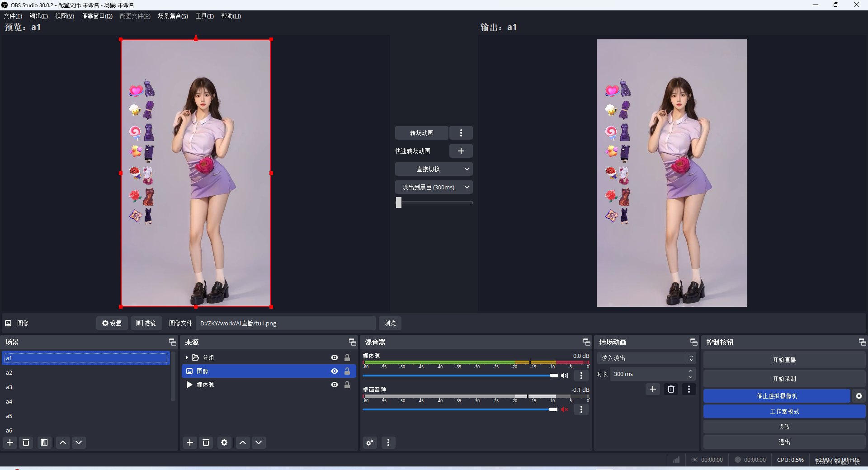Screen dimensions: 868x470
Task: Toggle visibility of 分组 source
Action: pyautogui.click(x=335, y=357)
